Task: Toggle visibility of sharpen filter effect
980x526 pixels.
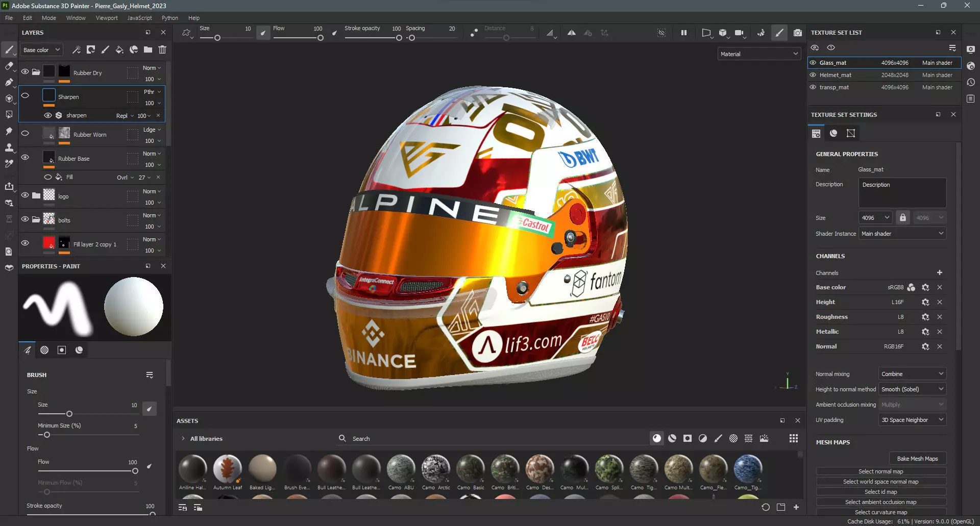Action: (47, 115)
